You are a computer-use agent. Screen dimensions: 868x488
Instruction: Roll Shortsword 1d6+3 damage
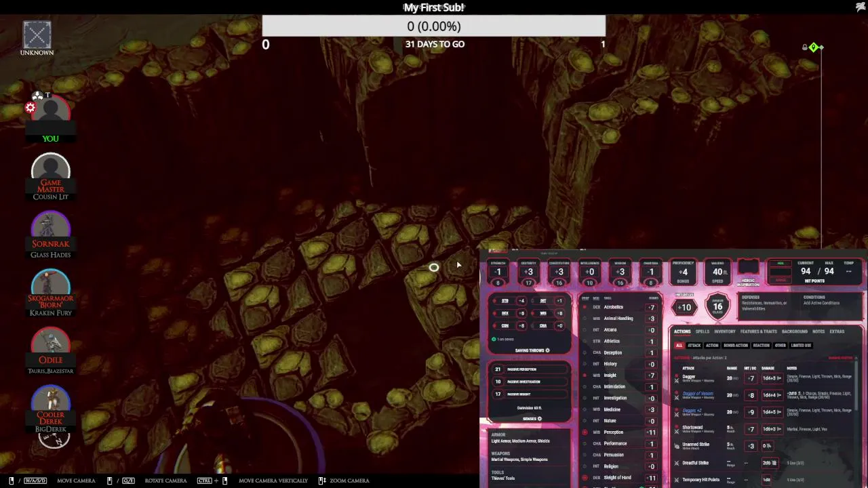(772, 429)
